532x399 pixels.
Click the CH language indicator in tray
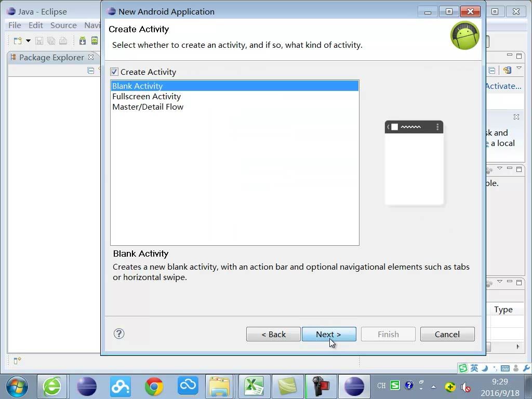[x=381, y=385]
